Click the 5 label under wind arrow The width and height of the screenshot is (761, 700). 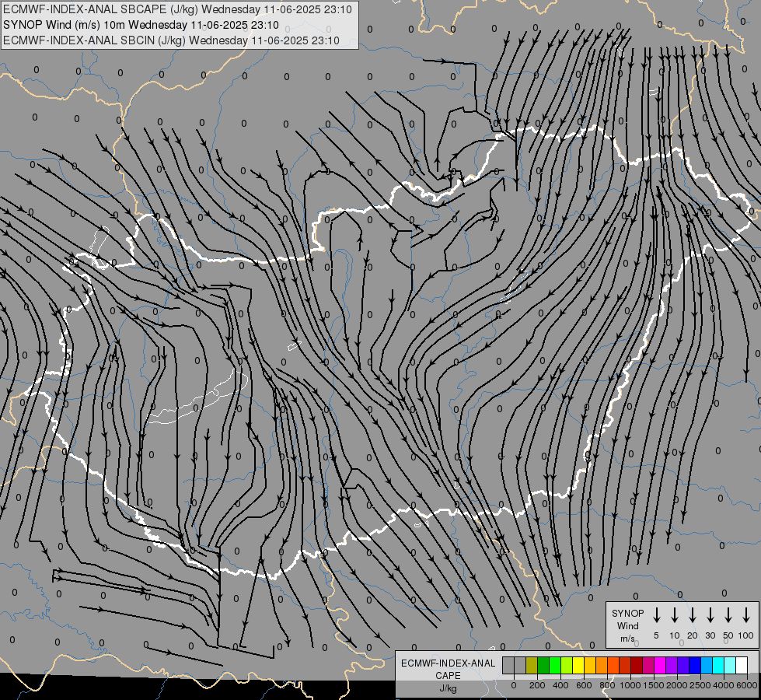coord(656,635)
